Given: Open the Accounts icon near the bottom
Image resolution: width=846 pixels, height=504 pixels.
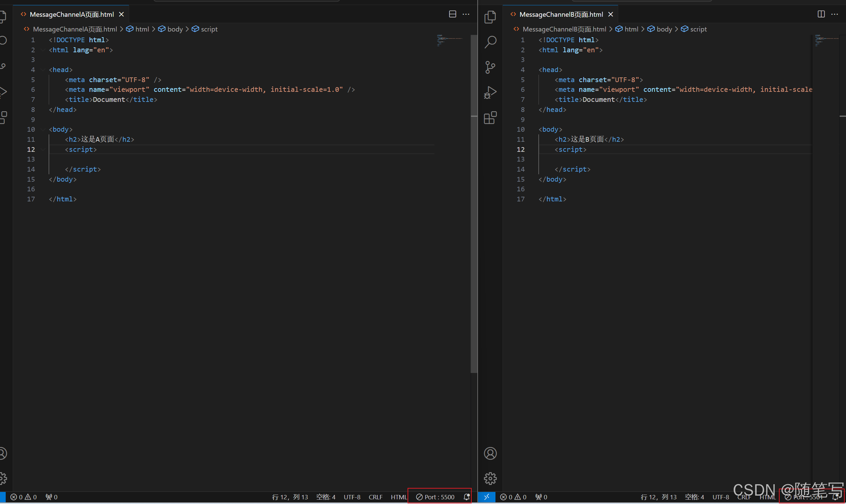Looking at the screenshot, I should point(490,453).
